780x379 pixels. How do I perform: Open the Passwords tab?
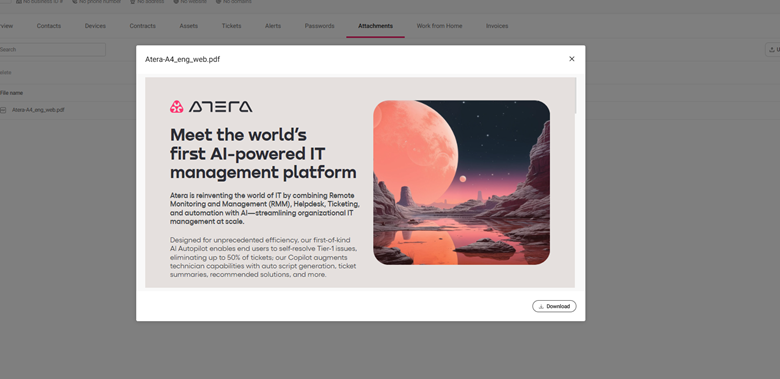(319, 26)
